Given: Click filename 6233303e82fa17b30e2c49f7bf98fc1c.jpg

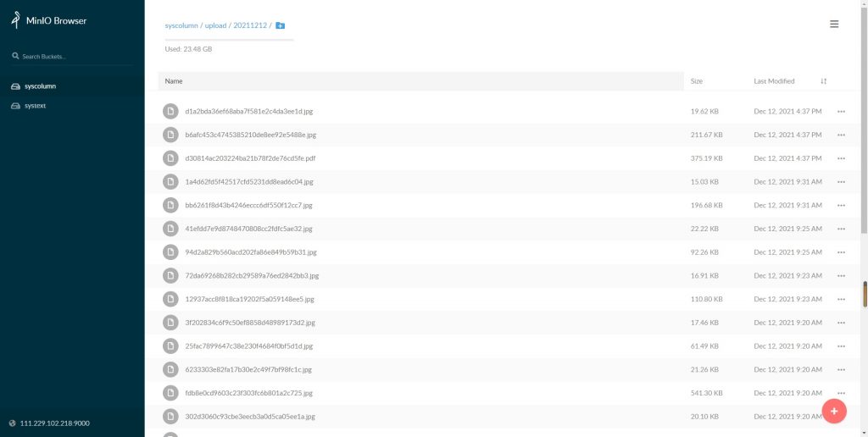Looking at the screenshot, I should pos(248,369).
